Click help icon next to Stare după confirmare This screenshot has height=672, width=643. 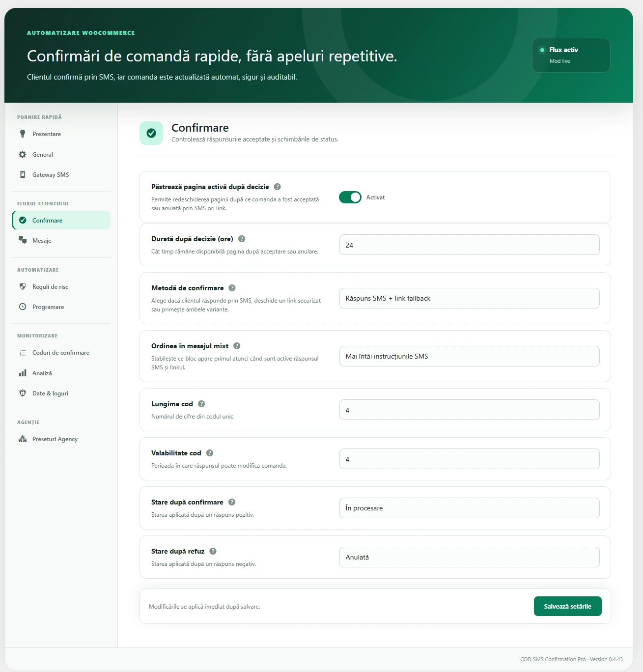pos(232,502)
